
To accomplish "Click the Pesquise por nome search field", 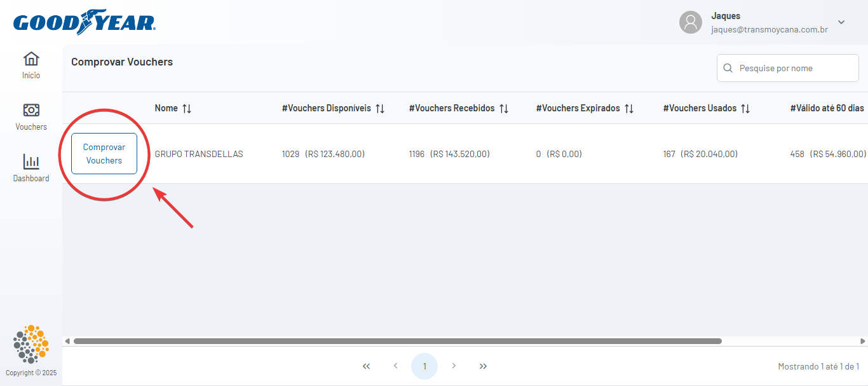I will (794, 68).
